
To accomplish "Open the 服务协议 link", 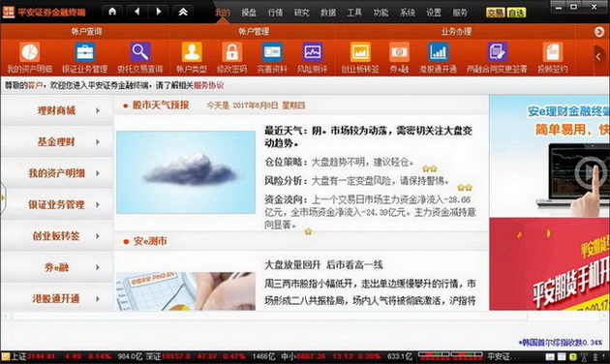I will pos(209,85).
